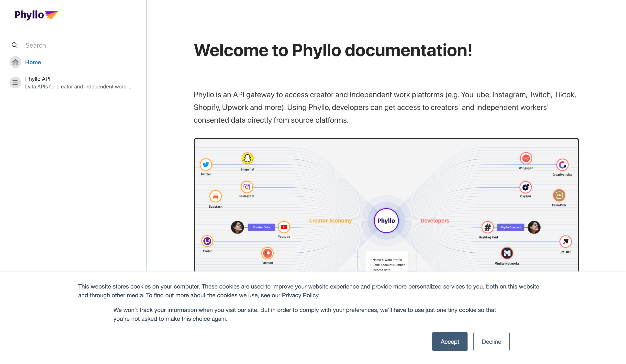
Task: Click the Creative Juice icon
Action: tap(562, 165)
